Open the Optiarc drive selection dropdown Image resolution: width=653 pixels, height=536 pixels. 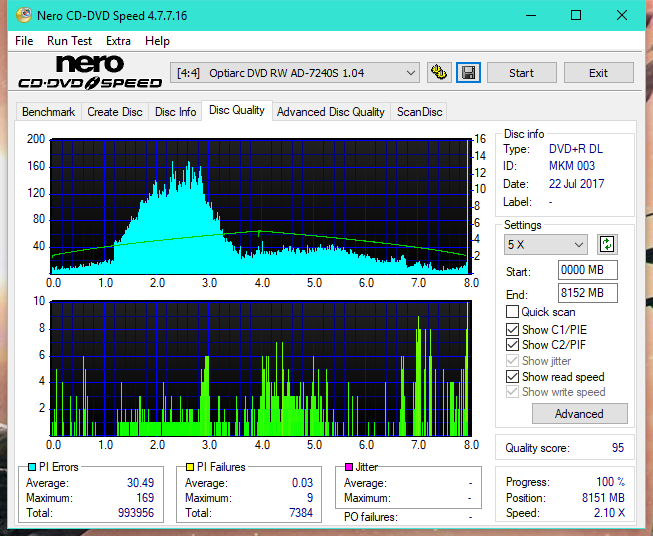[295, 73]
